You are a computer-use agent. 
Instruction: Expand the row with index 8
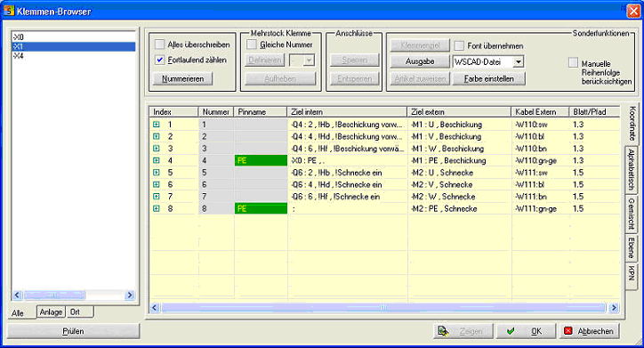(156, 208)
